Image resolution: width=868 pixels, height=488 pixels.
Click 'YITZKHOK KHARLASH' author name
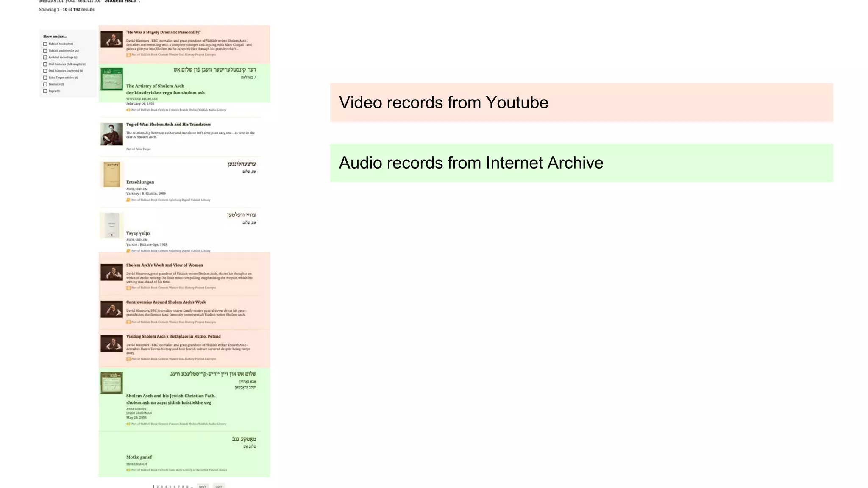point(142,99)
